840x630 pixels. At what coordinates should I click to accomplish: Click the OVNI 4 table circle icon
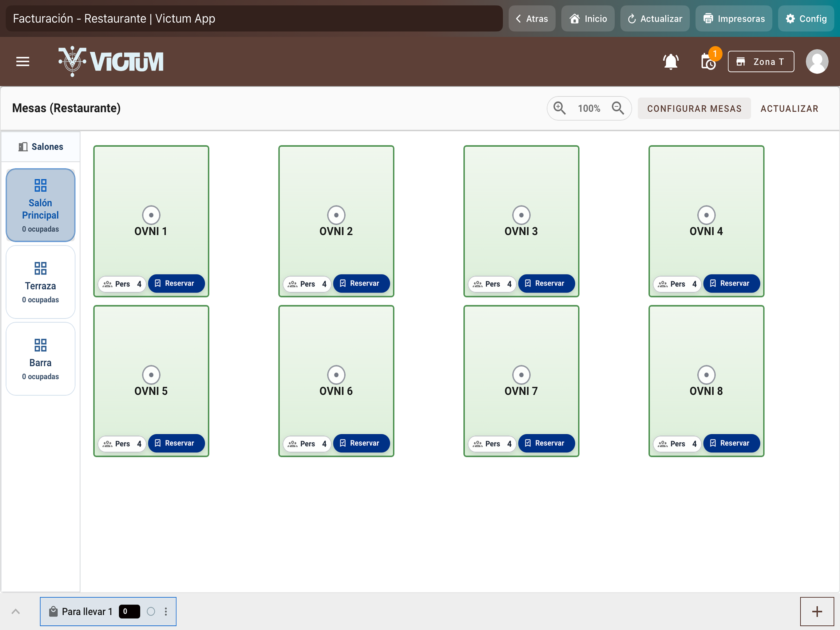tap(706, 215)
